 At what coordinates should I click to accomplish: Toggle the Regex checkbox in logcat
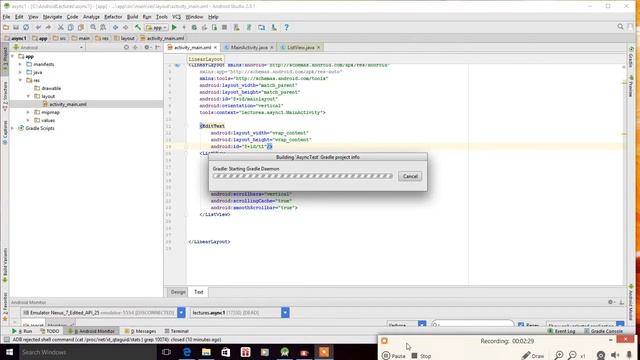point(521,325)
